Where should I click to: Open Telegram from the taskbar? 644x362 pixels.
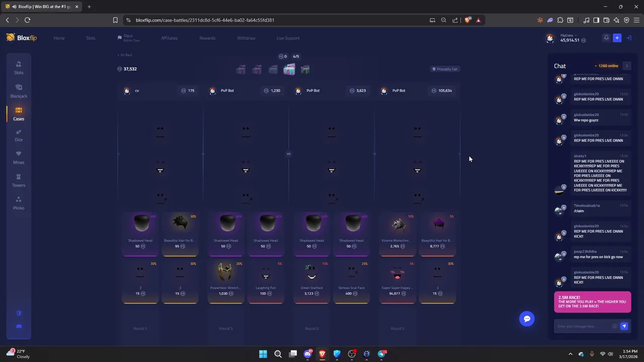click(x=381, y=354)
